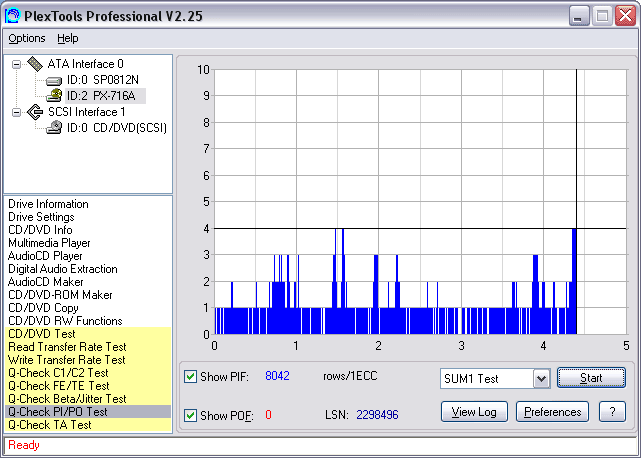The height and width of the screenshot is (458, 641).
Task: Open AudioCD Maker function
Action: [45, 282]
